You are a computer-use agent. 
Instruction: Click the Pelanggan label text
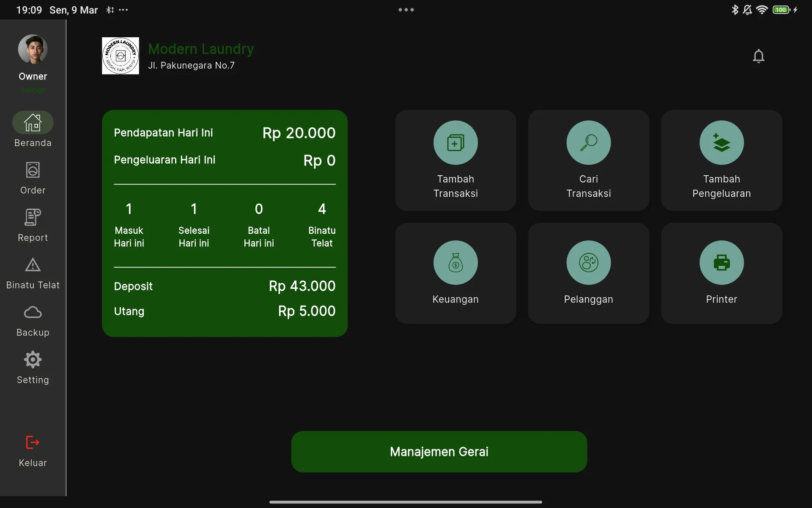(589, 299)
